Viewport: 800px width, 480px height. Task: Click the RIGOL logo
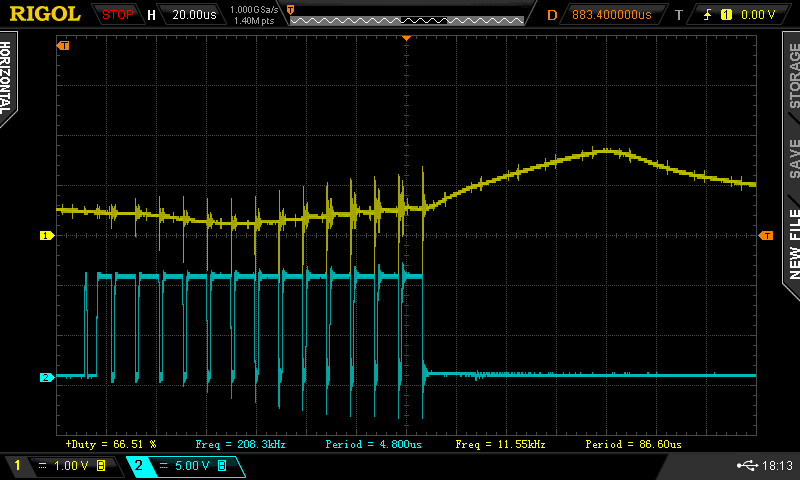(x=45, y=14)
